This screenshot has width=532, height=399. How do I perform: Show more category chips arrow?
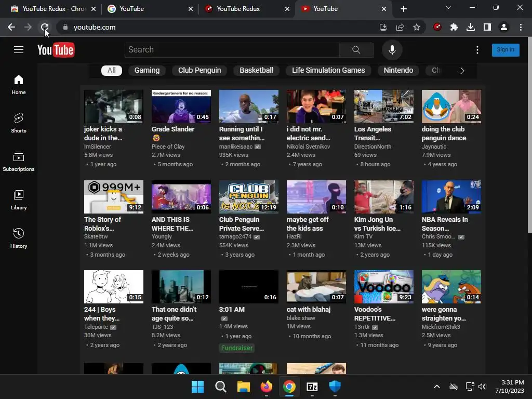(462, 71)
